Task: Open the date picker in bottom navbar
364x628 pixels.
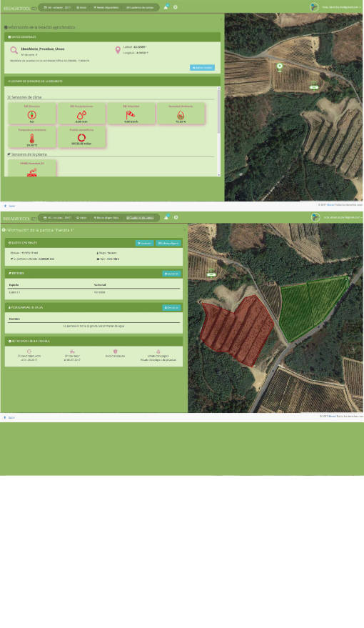Action: 57,217
